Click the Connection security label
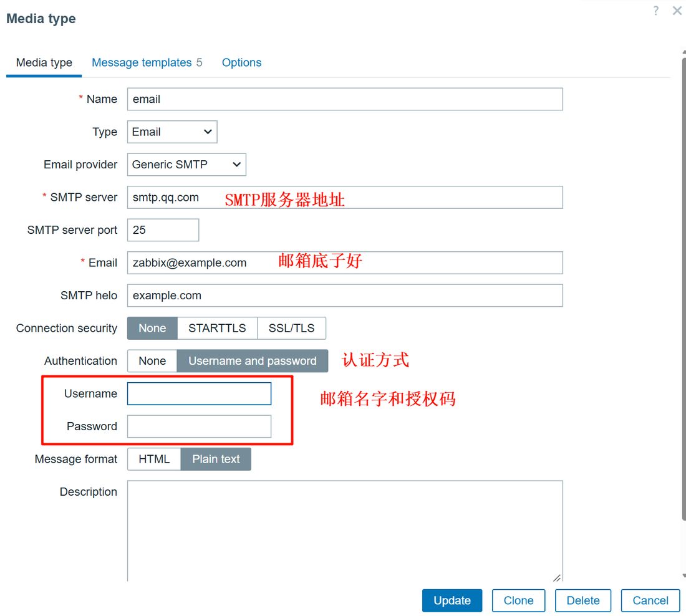This screenshot has height=616, width=686. coord(67,328)
